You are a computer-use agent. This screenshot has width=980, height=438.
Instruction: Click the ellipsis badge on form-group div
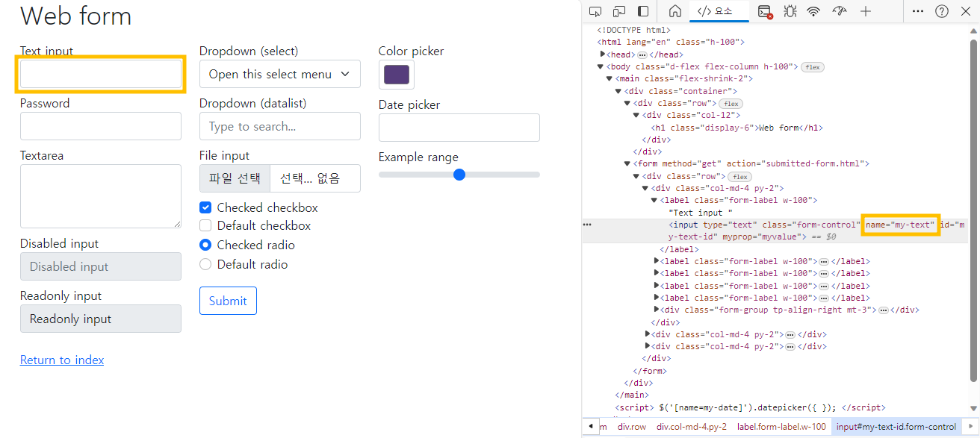click(883, 310)
